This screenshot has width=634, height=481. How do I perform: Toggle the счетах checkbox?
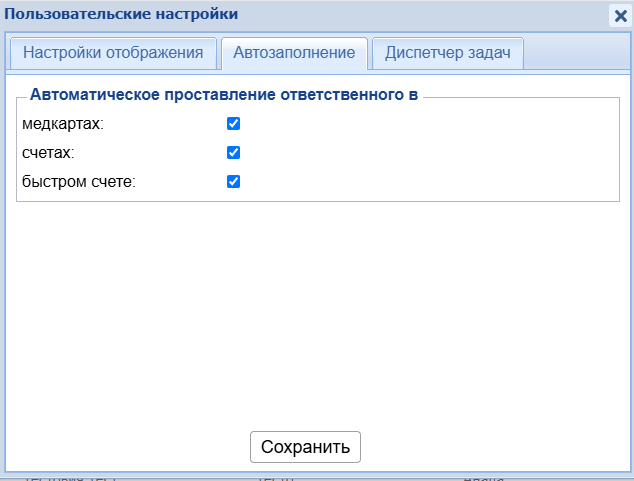click(x=233, y=153)
